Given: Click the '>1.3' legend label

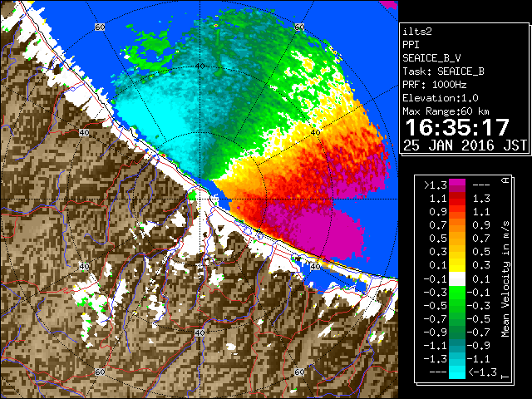Looking at the screenshot, I should click(436, 185).
